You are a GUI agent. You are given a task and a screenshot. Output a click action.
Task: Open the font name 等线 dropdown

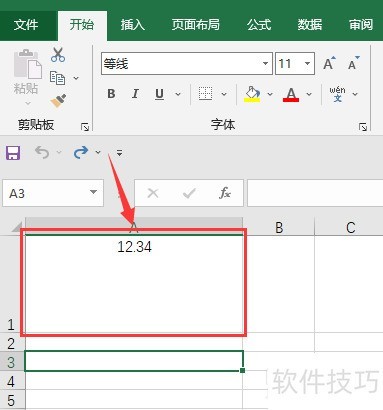click(265, 63)
